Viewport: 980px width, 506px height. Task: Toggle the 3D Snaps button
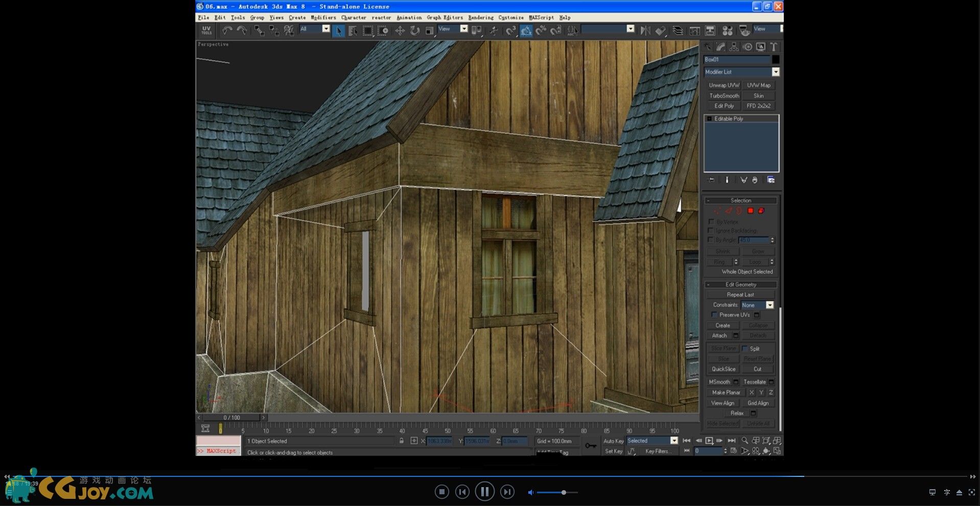511,31
